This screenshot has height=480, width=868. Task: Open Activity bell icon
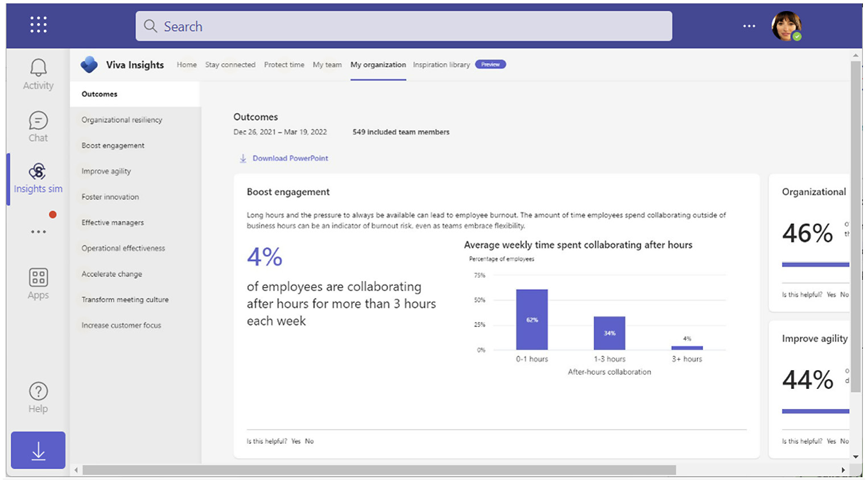point(38,67)
